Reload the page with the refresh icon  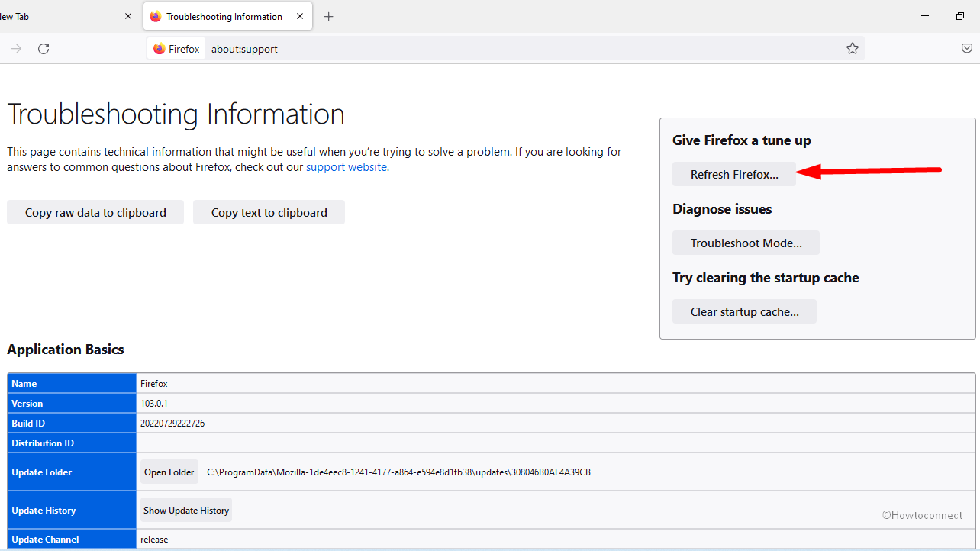click(x=44, y=49)
